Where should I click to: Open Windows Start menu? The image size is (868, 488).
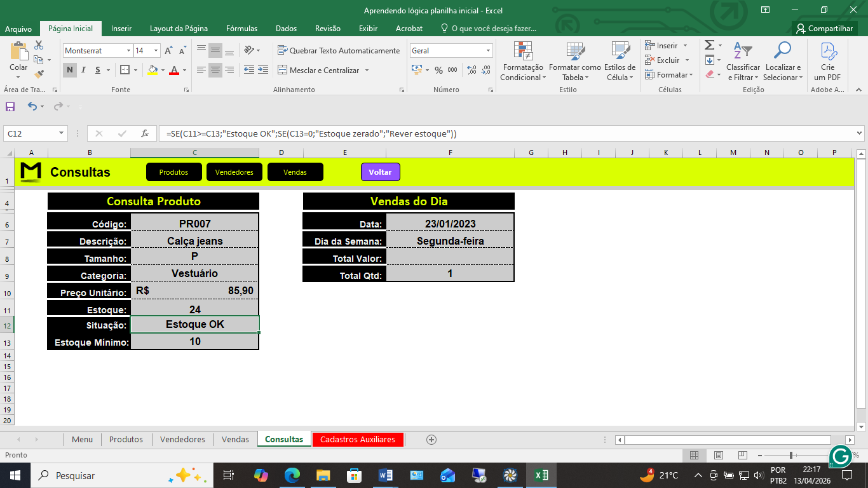[x=15, y=475]
